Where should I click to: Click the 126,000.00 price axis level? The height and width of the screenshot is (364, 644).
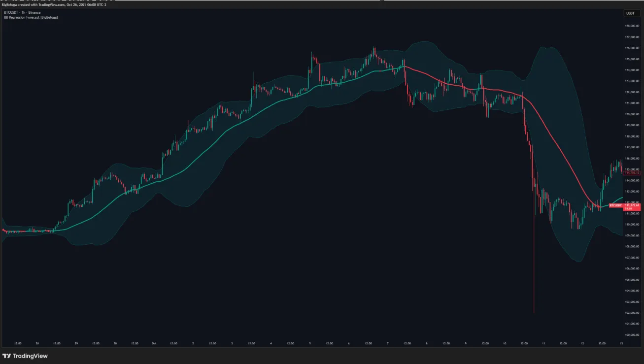[x=632, y=48]
